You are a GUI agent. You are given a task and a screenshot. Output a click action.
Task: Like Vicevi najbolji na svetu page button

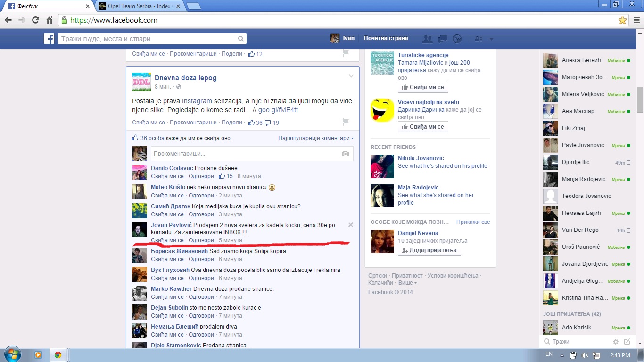click(423, 127)
